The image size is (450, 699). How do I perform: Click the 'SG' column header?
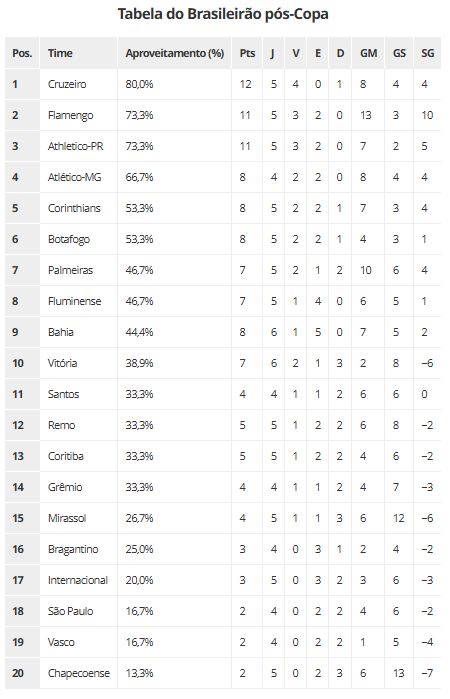[428, 53]
